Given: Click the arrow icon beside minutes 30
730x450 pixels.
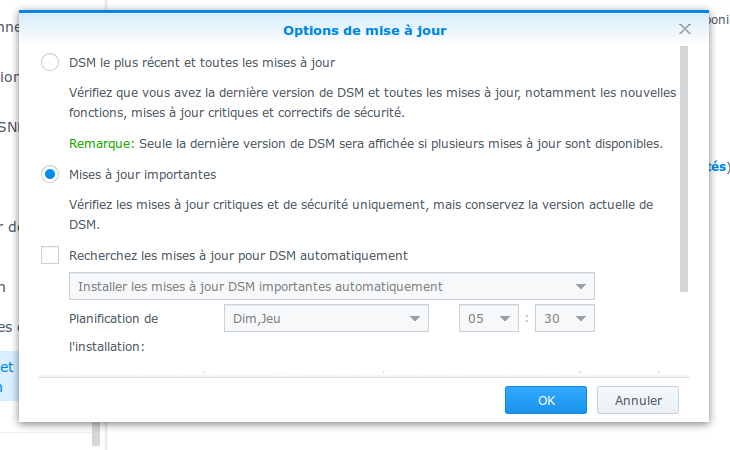Looking at the screenshot, I should (x=581, y=319).
